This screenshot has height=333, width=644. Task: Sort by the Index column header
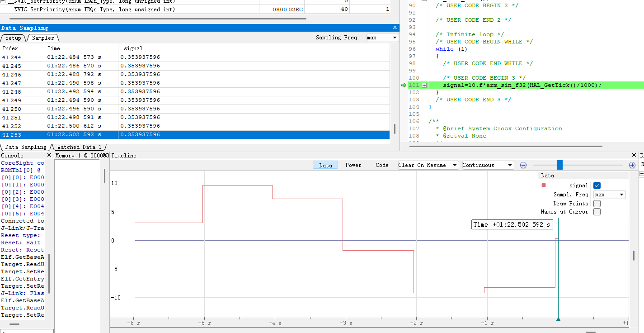pos(23,48)
